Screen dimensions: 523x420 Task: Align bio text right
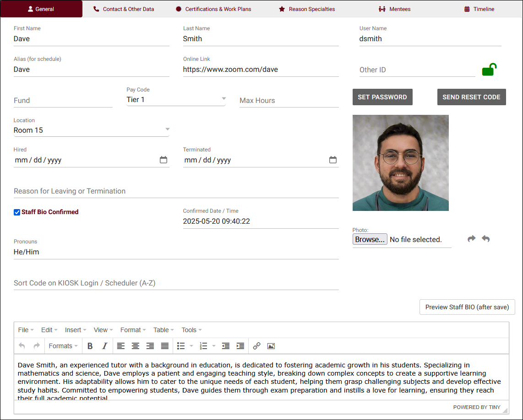click(150, 346)
